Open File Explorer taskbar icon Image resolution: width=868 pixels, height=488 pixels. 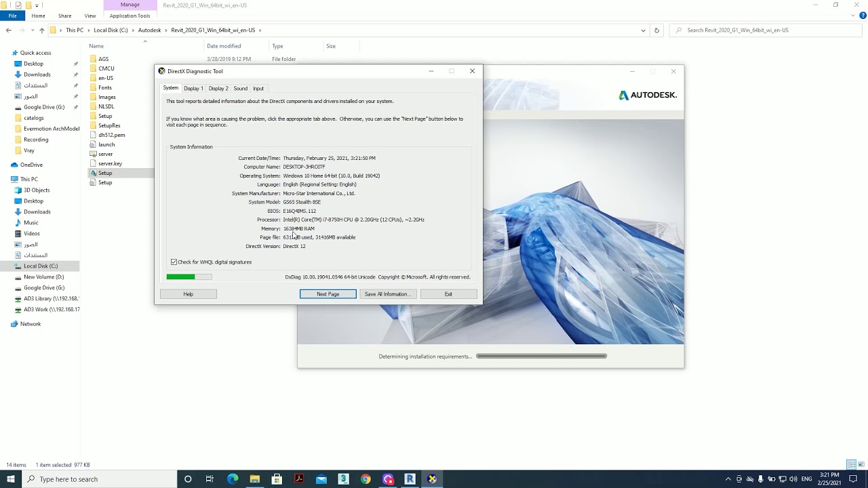pyautogui.click(x=255, y=479)
